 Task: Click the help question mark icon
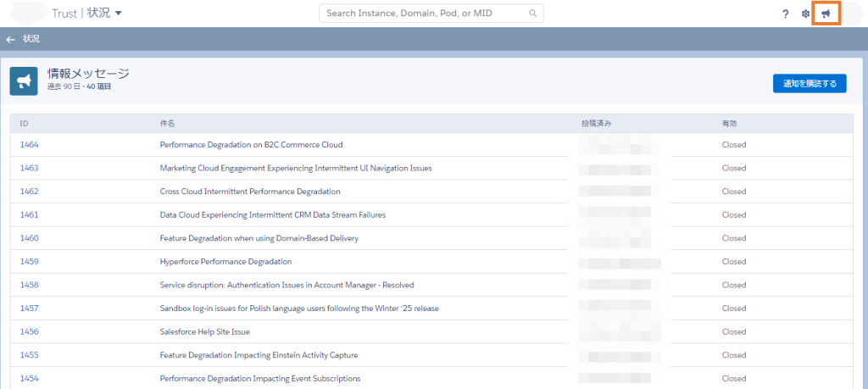pyautogui.click(x=785, y=14)
